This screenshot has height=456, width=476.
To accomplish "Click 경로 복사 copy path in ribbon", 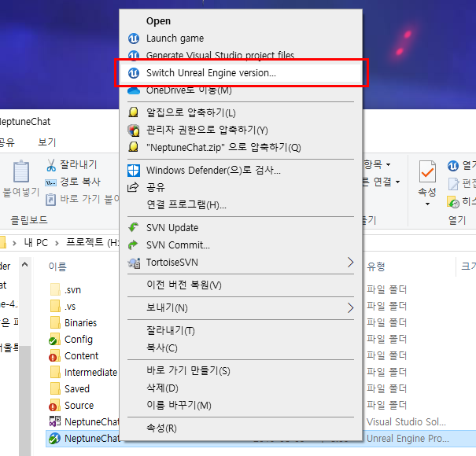I will click(x=73, y=182).
